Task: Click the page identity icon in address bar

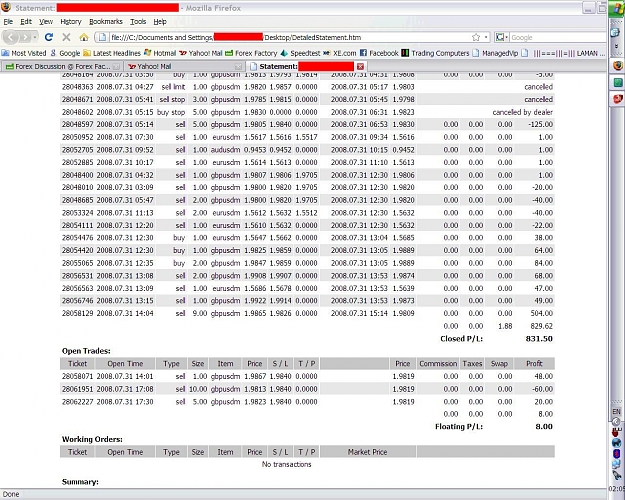Action: 102,37
